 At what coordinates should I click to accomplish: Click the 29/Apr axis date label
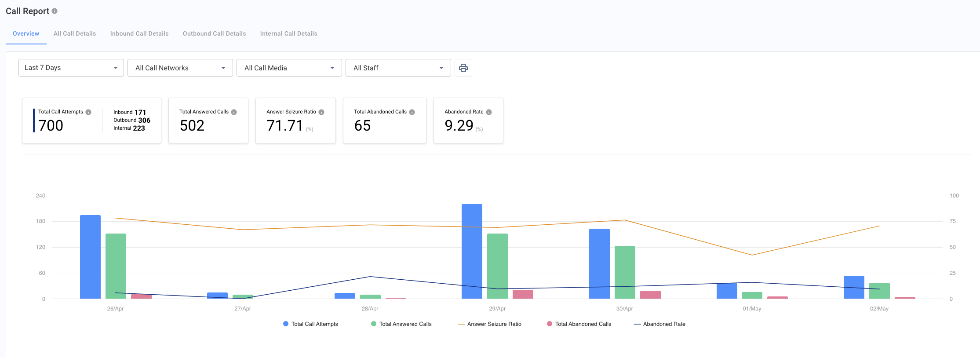point(497,309)
